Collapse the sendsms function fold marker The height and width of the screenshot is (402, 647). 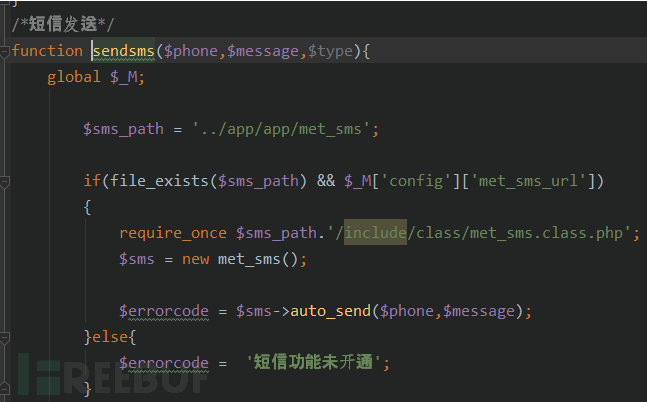5,52
